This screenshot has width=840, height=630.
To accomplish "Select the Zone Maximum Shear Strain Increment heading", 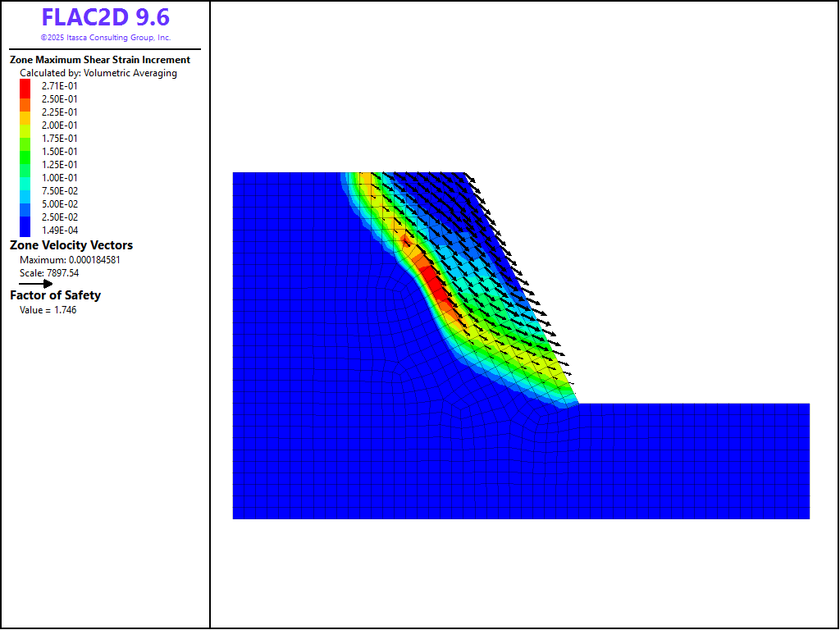I will point(99,60).
